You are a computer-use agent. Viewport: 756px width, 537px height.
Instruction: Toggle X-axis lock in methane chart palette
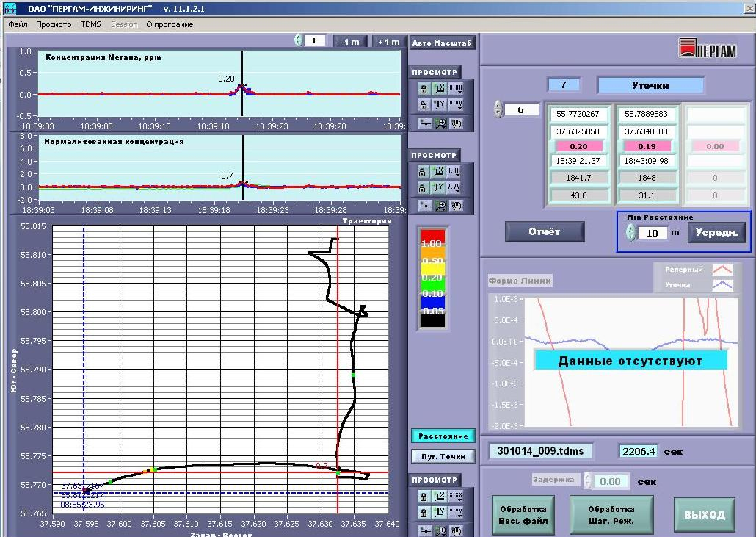pos(424,89)
